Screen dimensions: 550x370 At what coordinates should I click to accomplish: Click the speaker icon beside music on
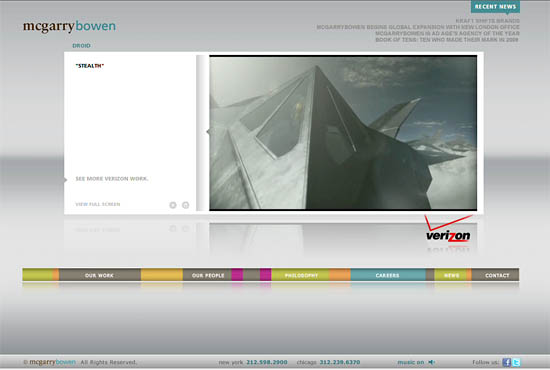point(431,362)
